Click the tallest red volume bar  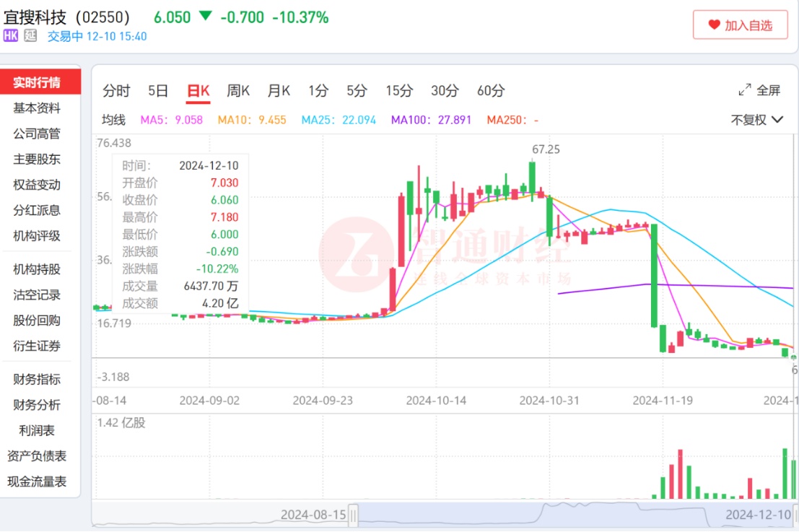(x=681, y=474)
